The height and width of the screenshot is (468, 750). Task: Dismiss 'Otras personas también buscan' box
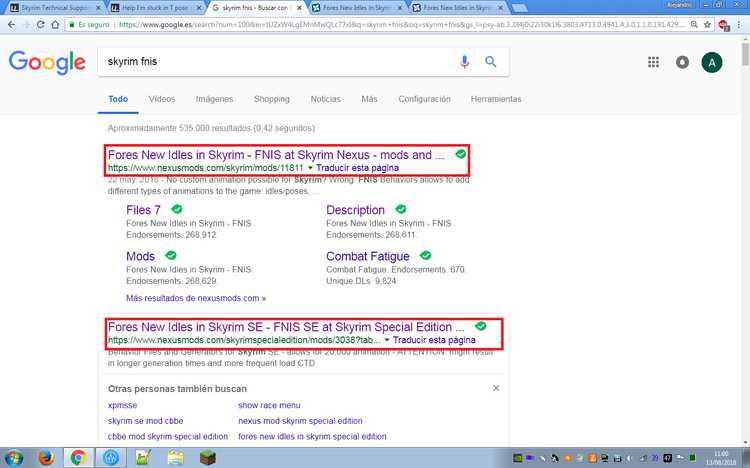[496, 388]
